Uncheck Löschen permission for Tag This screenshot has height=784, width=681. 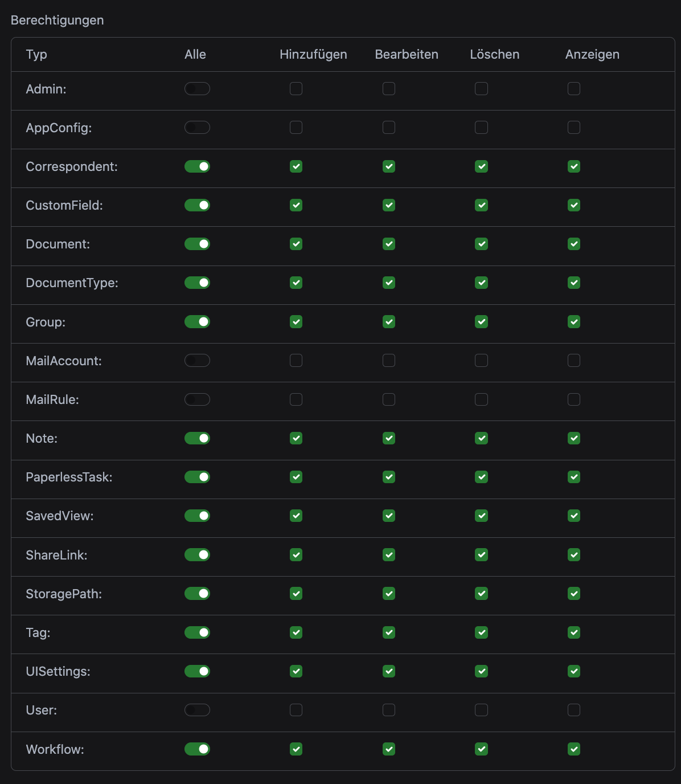482,632
